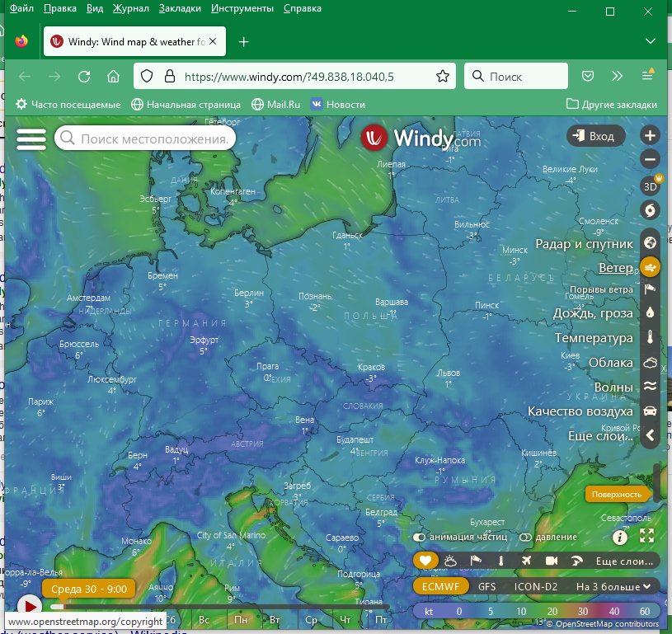Image resolution: width=672 pixels, height=634 pixels.
Task: Show the windsock stations overlay
Action: pos(476,561)
